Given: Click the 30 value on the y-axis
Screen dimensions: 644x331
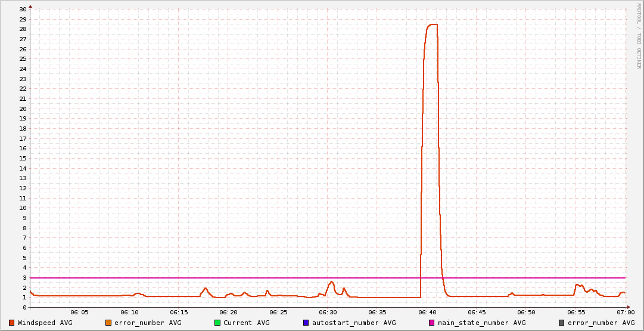Looking at the screenshot, I should click(23, 10).
